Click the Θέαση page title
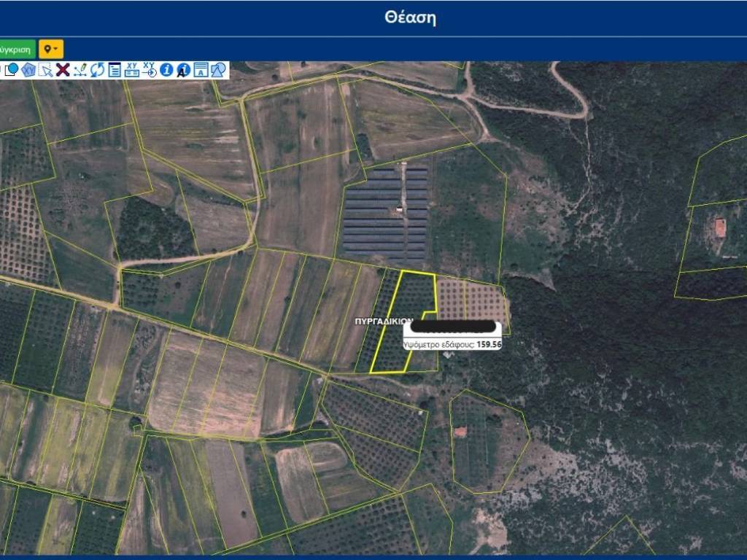Image resolution: width=747 pixels, height=560 pixels. click(x=410, y=17)
